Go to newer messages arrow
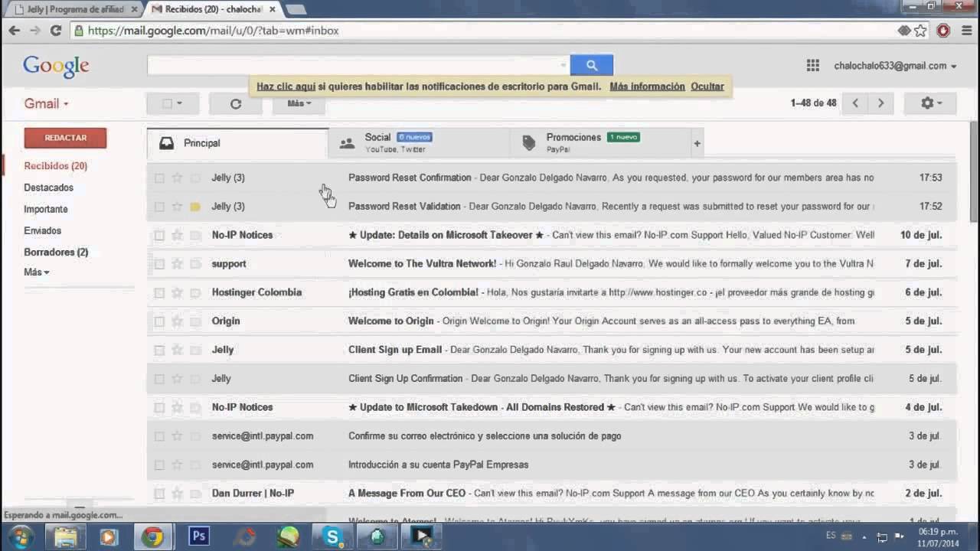980x551 pixels. (x=855, y=103)
